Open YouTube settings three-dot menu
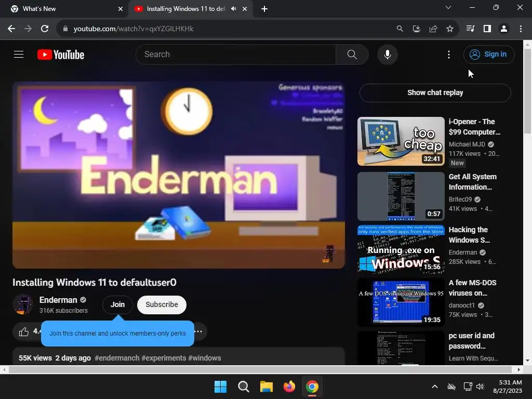The width and height of the screenshot is (532, 399). pyautogui.click(x=448, y=54)
